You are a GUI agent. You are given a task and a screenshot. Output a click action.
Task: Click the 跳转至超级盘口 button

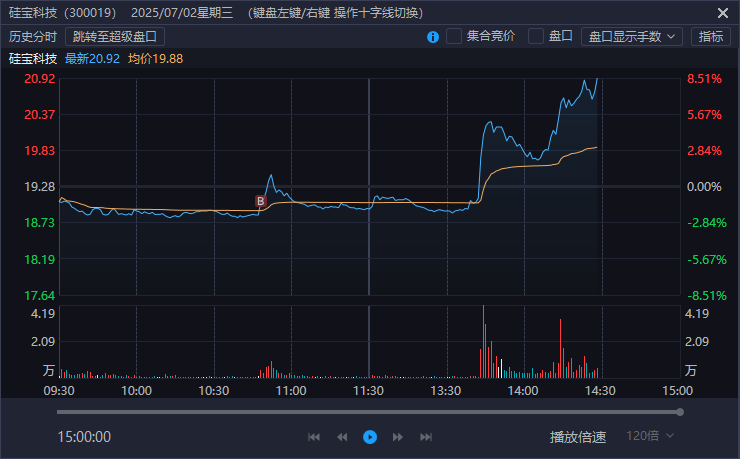click(115, 36)
